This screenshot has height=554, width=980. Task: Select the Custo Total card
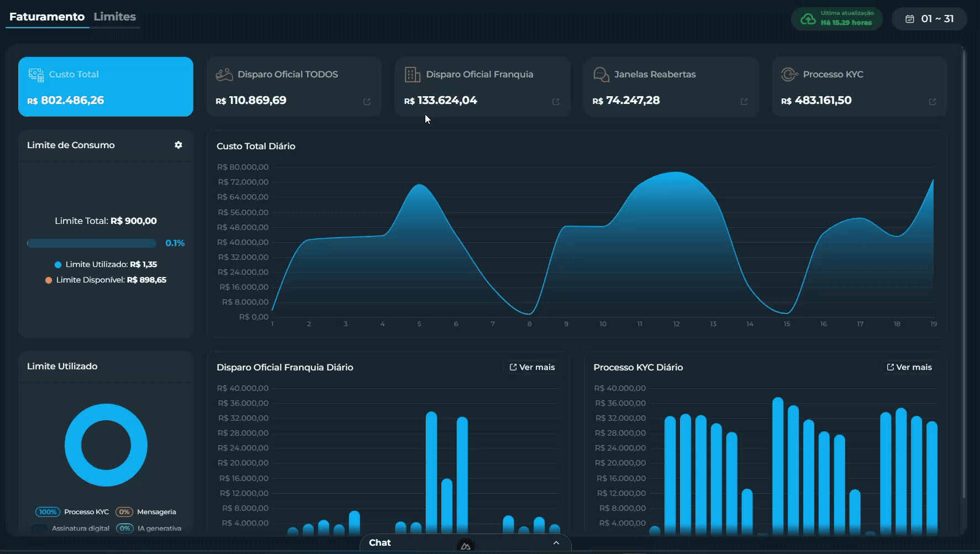coord(106,87)
